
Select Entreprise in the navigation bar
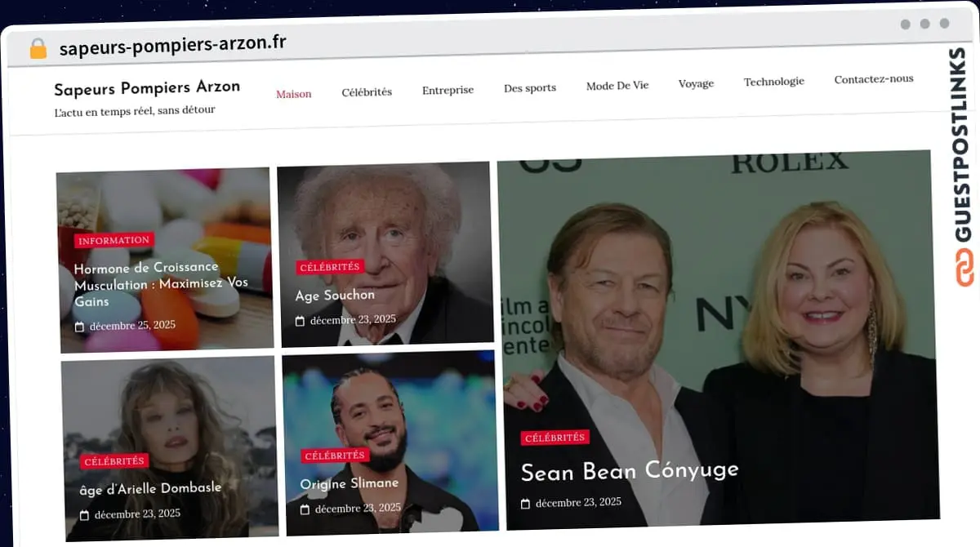[448, 90]
